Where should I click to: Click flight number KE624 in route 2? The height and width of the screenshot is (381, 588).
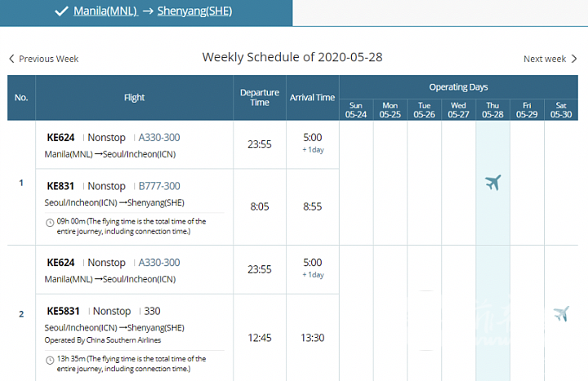60,263
